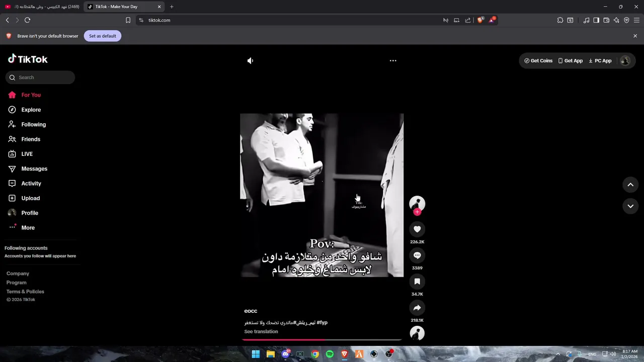This screenshot has width=644, height=362.
Task: Mute the video with speaker icon
Action: tap(250, 60)
